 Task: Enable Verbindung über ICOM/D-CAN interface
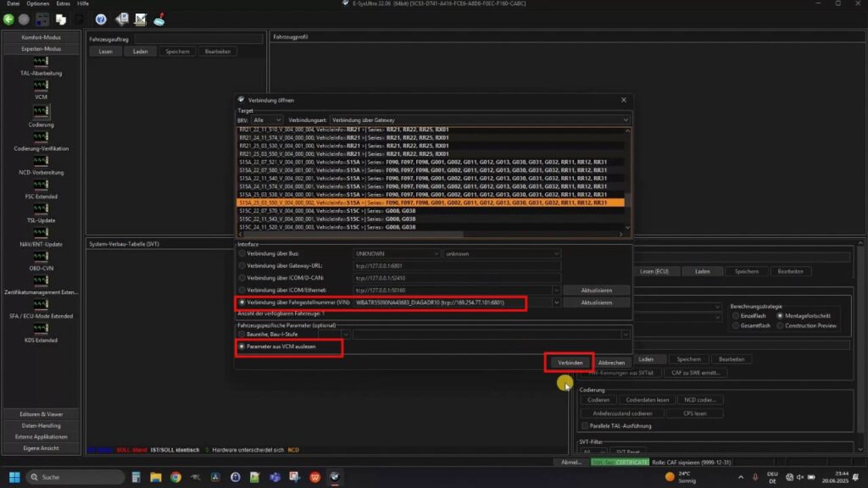(242, 278)
